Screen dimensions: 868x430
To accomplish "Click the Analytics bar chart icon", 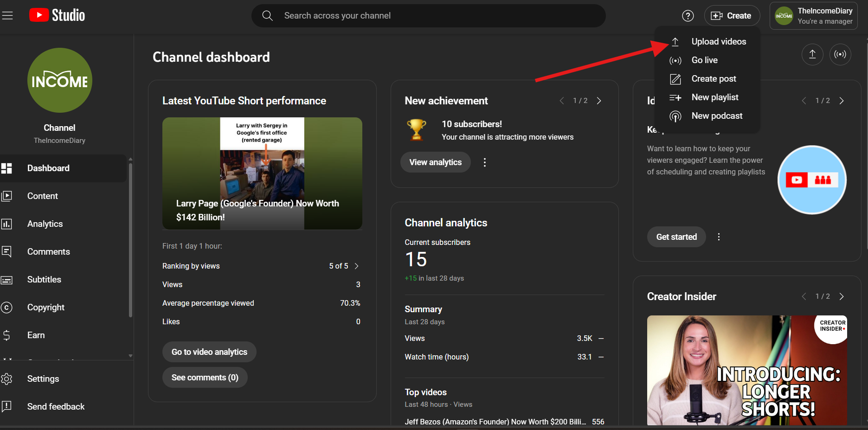I will [6, 224].
